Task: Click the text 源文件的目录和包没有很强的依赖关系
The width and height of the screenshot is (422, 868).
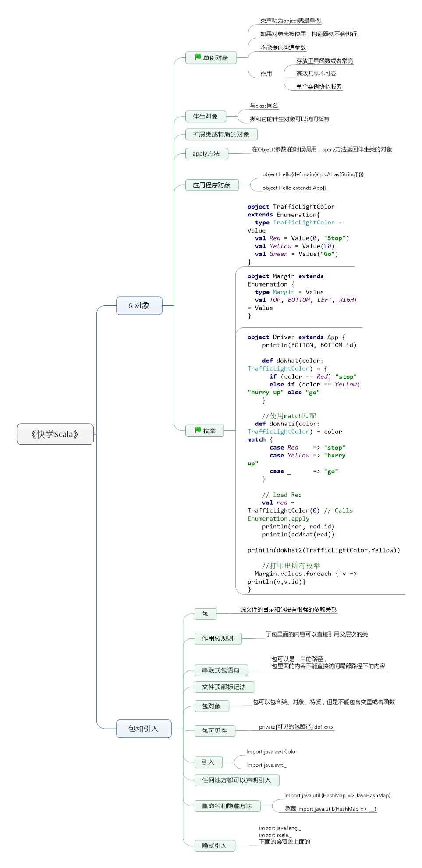Action: pyautogui.click(x=288, y=609)
